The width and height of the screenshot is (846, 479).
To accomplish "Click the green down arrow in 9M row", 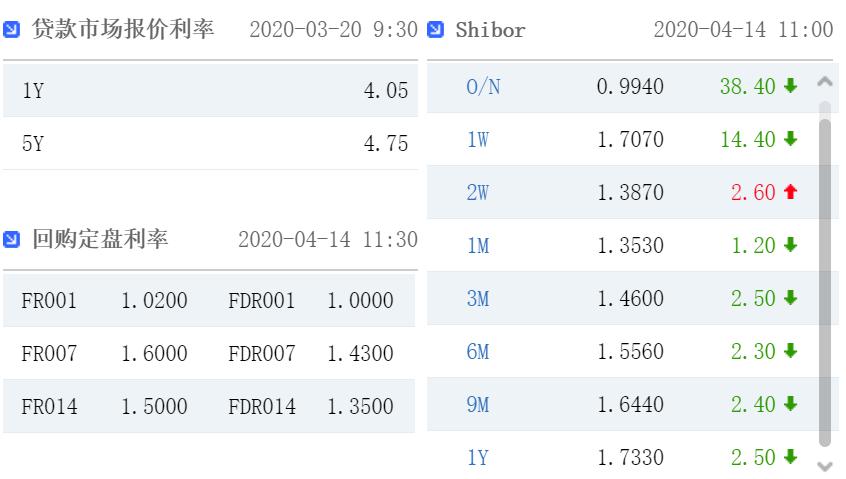I will click(791, 403).
